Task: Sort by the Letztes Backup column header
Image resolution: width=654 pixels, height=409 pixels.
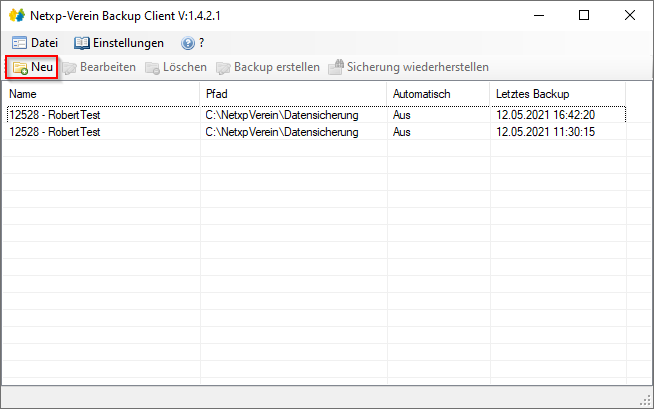Action: (558, 94)
